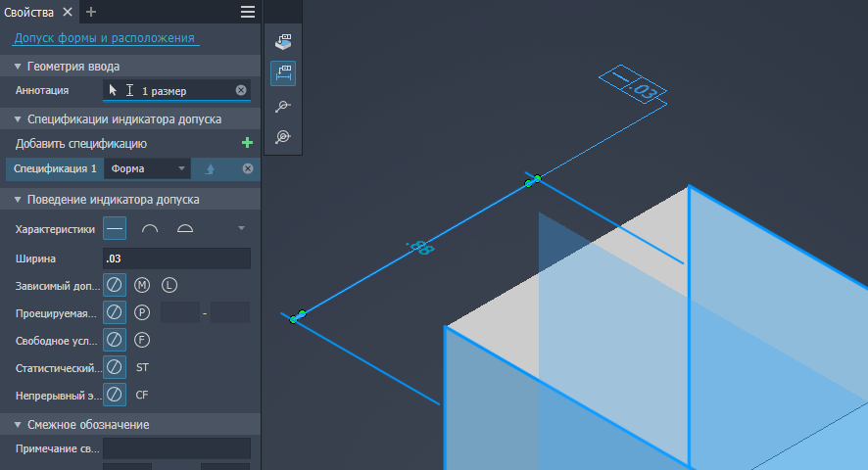Select highlighted dimension annotation tool

[283, 73]
